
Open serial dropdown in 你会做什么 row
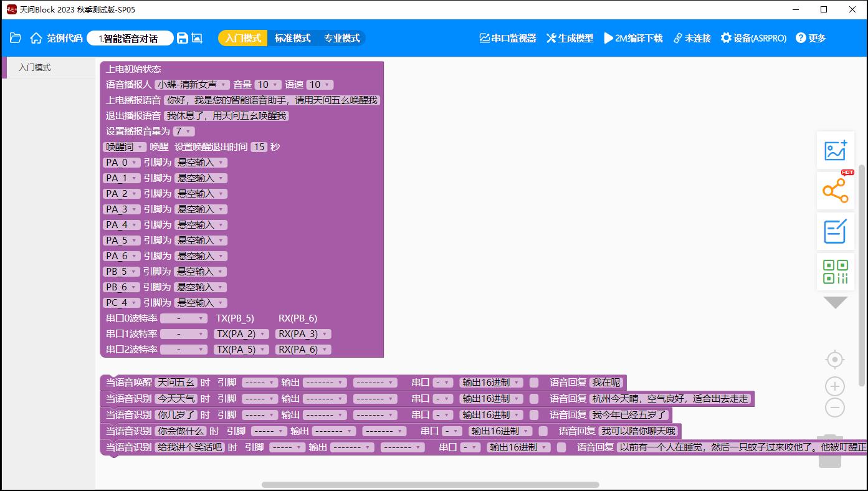[452, 431]
